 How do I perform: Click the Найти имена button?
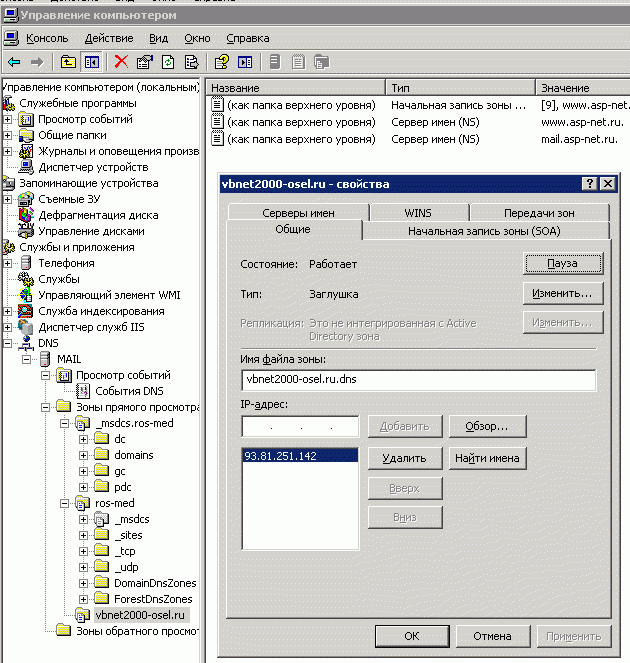(x=488, y=458)
